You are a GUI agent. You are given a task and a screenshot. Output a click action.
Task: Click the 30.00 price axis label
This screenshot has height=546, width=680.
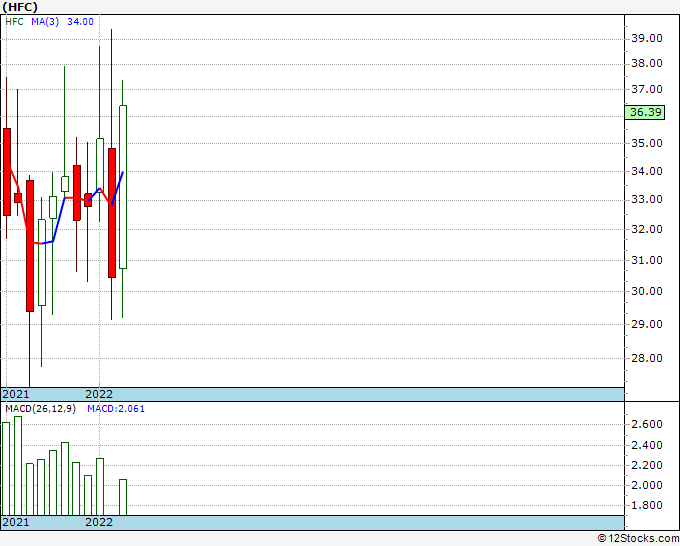(647, 291)
